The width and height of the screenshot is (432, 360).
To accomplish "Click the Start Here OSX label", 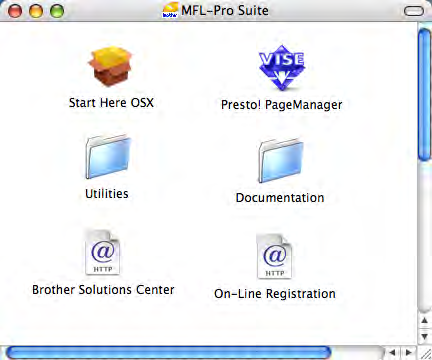I will (111, 103).
